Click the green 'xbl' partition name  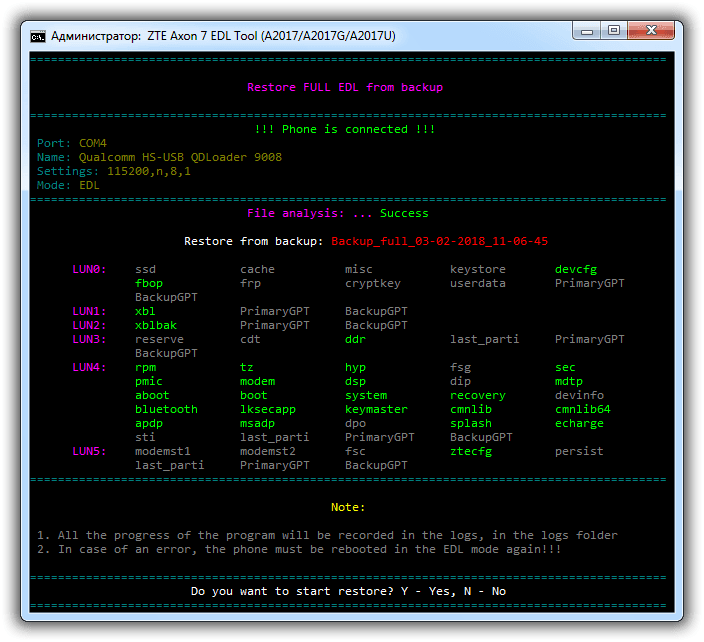pyautogui.click(x=145, y=311)
